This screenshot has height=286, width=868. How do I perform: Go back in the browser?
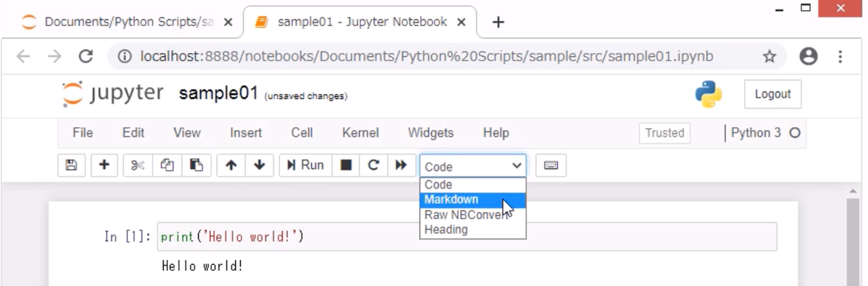(x=23, y=56)
